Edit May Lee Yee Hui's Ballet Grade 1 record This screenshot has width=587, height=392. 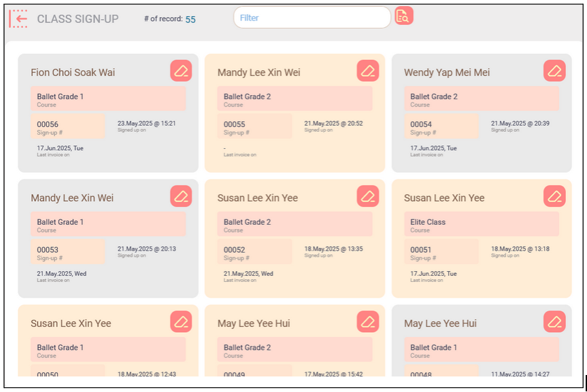click(x=554, y=321)
